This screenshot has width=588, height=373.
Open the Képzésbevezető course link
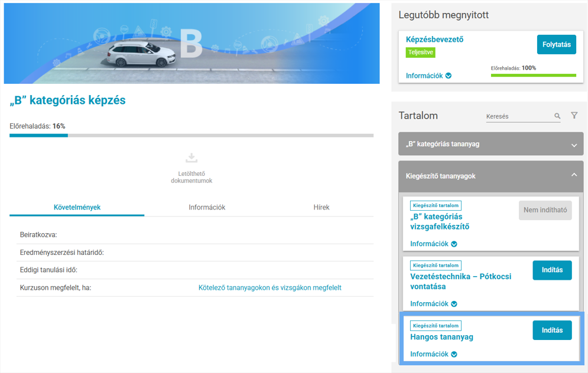pyautogui.click(x=434, y=40)
